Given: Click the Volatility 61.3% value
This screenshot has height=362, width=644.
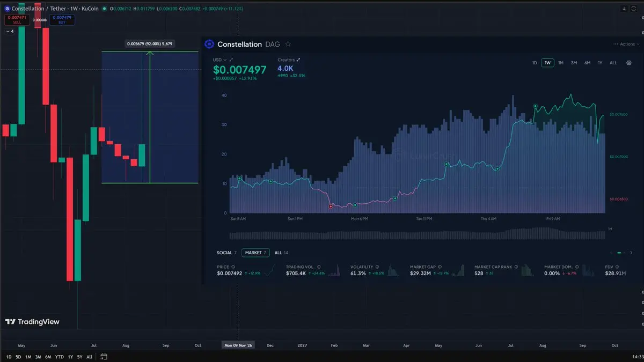Looking at the screenshot, I should (358, 274).
